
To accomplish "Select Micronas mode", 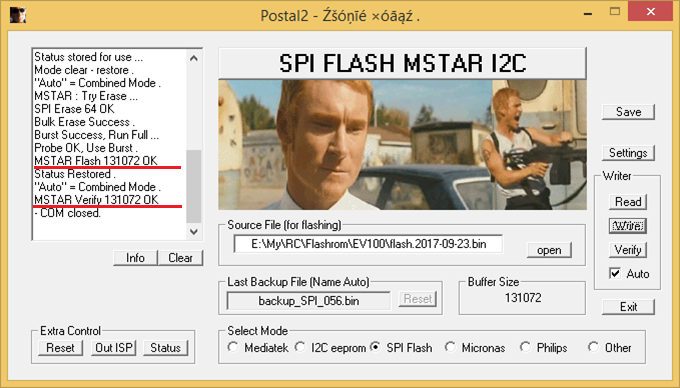I will point(450,347).
